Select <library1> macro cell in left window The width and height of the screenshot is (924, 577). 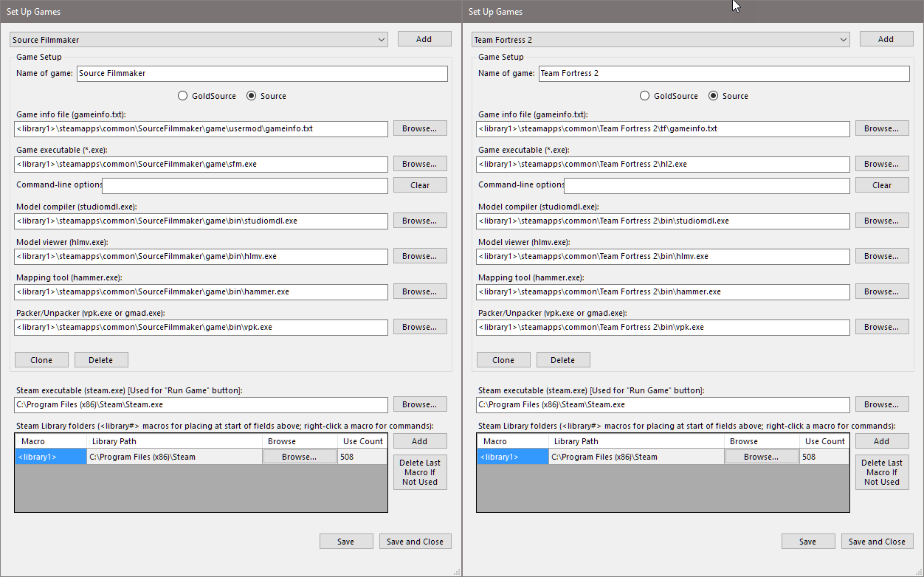(51, 457)
